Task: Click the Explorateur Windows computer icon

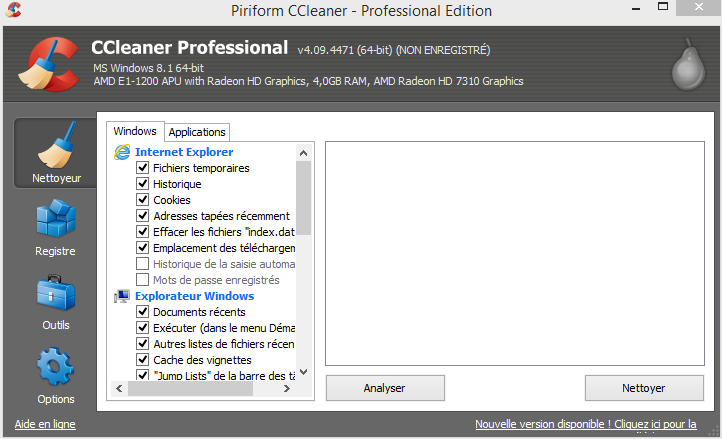Action: 122,296
